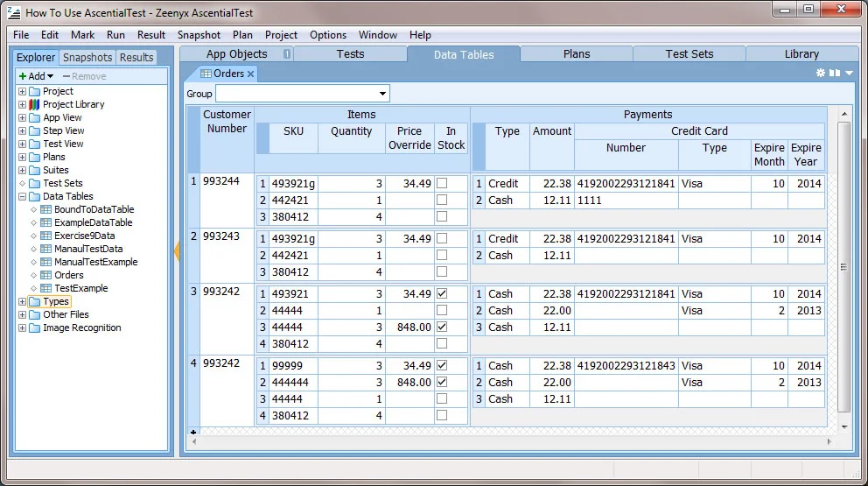Switch to the Test Sets tab

(689, 53)
